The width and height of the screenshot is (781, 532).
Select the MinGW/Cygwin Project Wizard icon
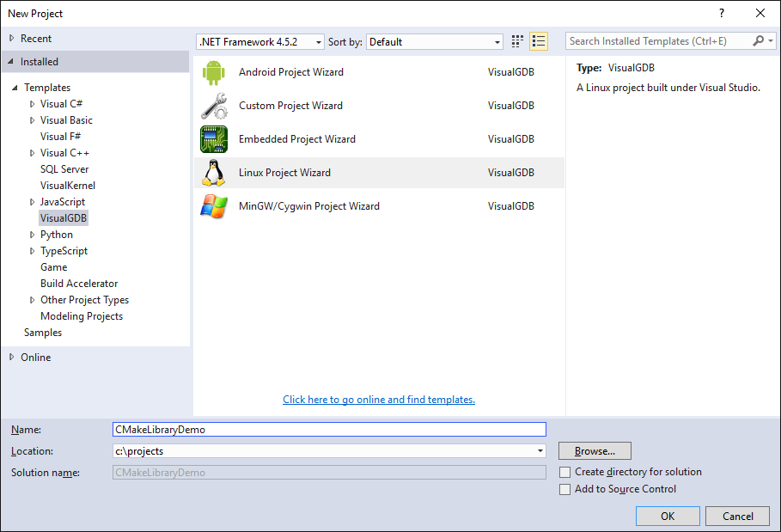(214, 205)
